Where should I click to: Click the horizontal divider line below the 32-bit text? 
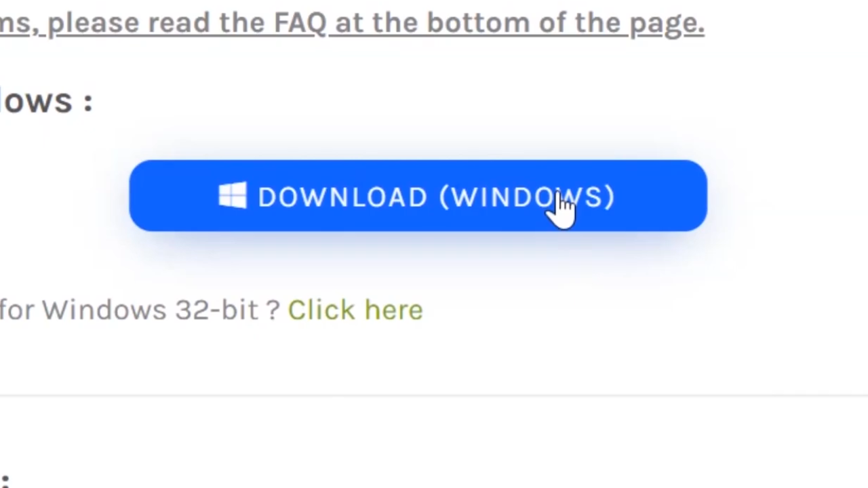point(434,394)
